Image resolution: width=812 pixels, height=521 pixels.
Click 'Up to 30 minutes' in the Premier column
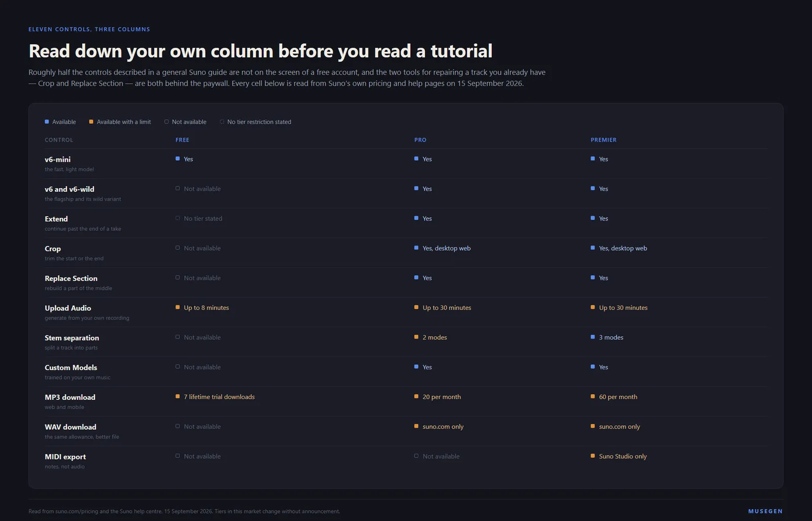(x=619, y=308)
